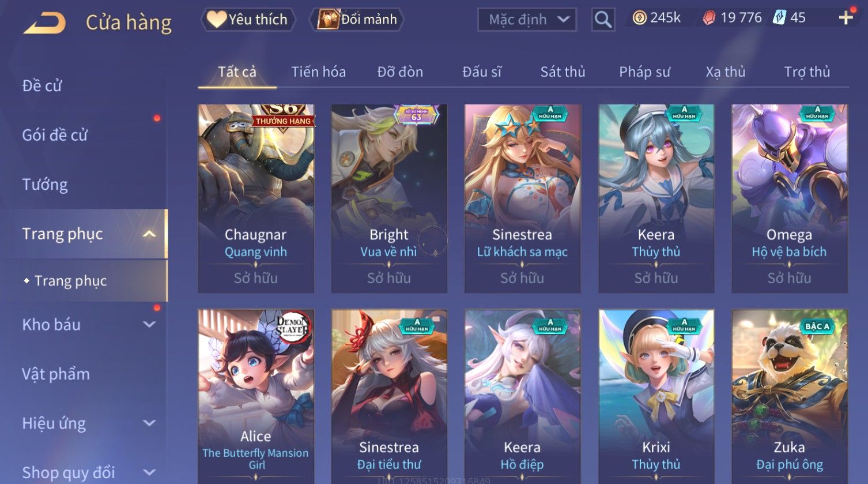Screen dimensions: 868x484
Task: Open the Mặc định sort dropdown
Action: click(527, 20)
